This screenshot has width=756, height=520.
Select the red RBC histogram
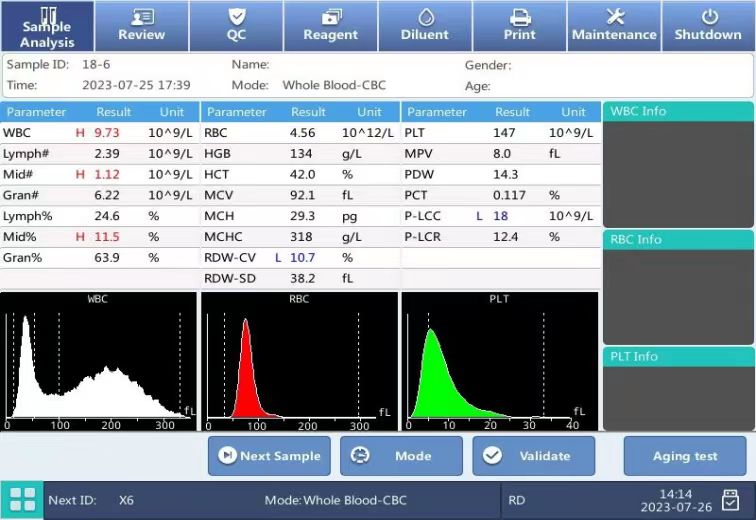click(299, 362)
